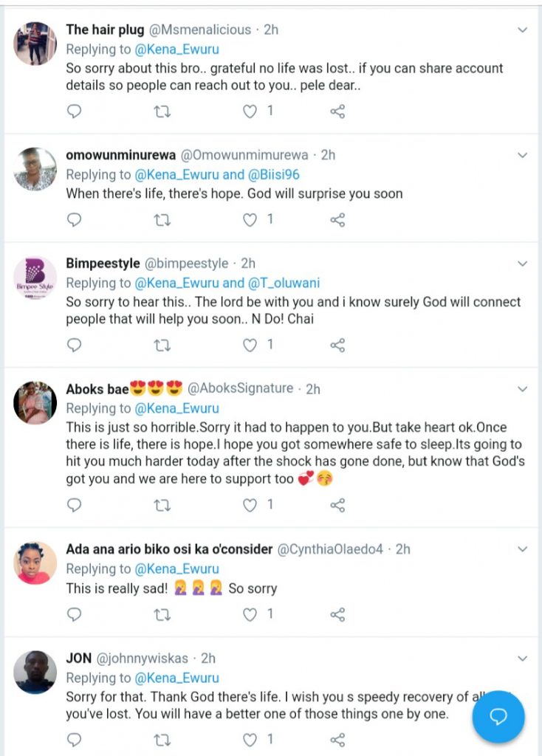Open Bimpeestyle's profile picture
Image resolution: width=542 pixels, height=756 pixels.
(x=35, y=277)
